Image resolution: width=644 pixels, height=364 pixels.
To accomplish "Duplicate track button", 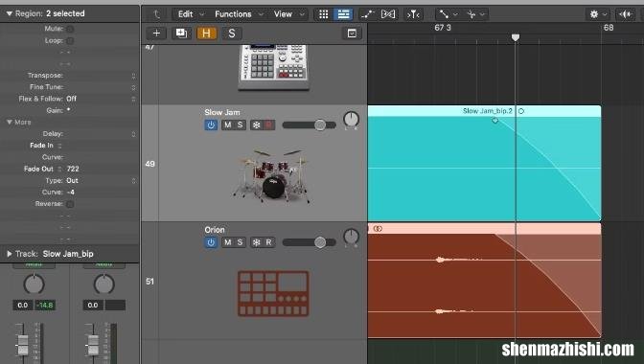I will click(x=181, y=34).
